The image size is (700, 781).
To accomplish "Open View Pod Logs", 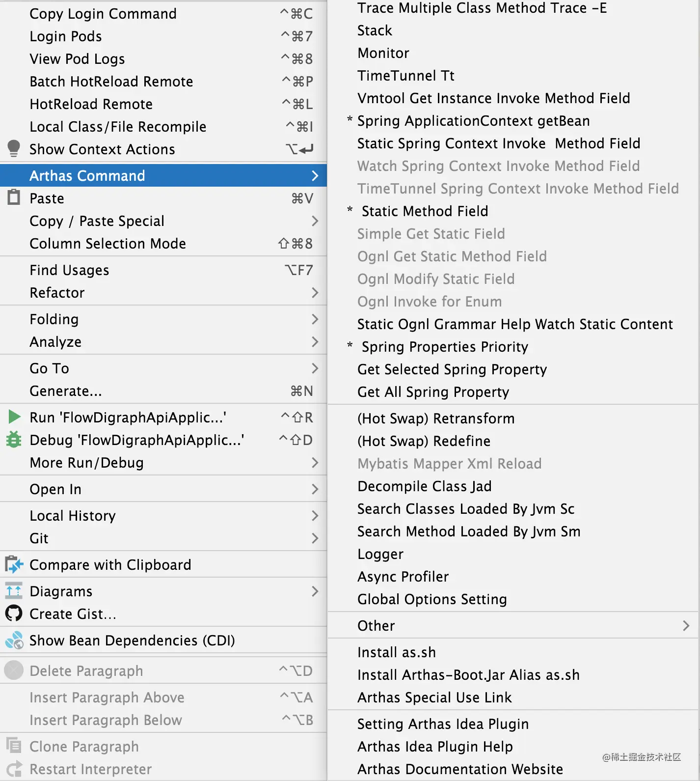I will pos(163,59).
